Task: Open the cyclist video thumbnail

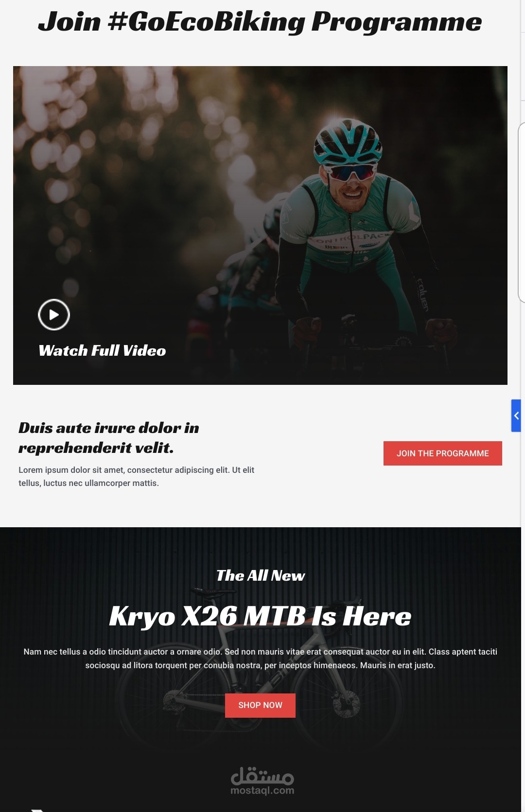Action: [x=260, y=225]
